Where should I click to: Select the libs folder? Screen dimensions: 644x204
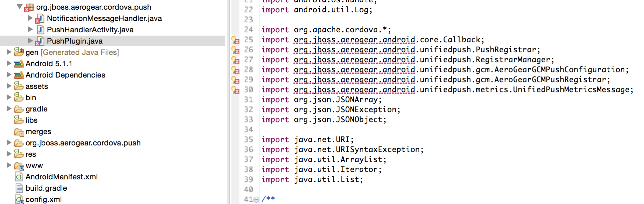click(31, 120)
